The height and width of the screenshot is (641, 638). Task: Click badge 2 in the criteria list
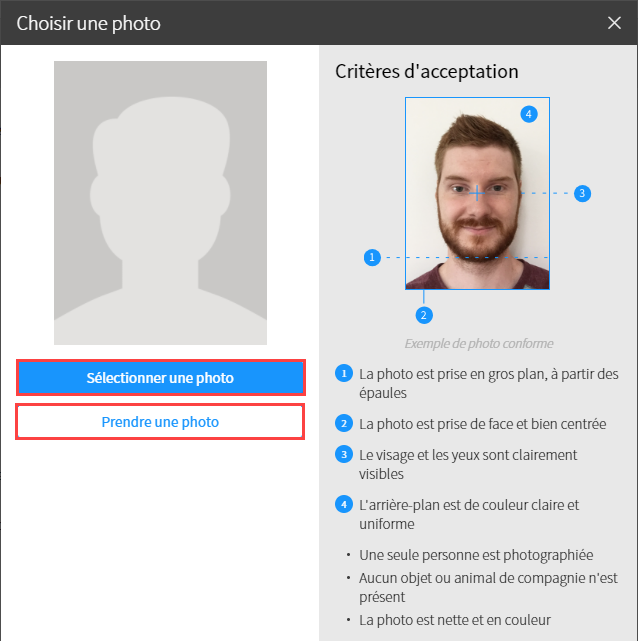pyautogui.click(x=343, y=423)
